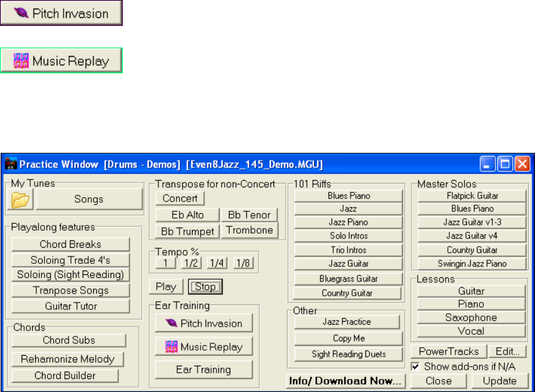Open Tranpose Songs feature

pyautogui.click(x=70, y=290)
